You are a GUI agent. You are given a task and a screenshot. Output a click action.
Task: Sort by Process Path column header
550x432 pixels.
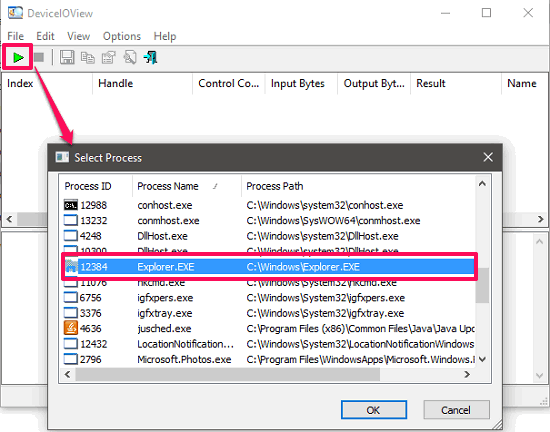(357, 186)
